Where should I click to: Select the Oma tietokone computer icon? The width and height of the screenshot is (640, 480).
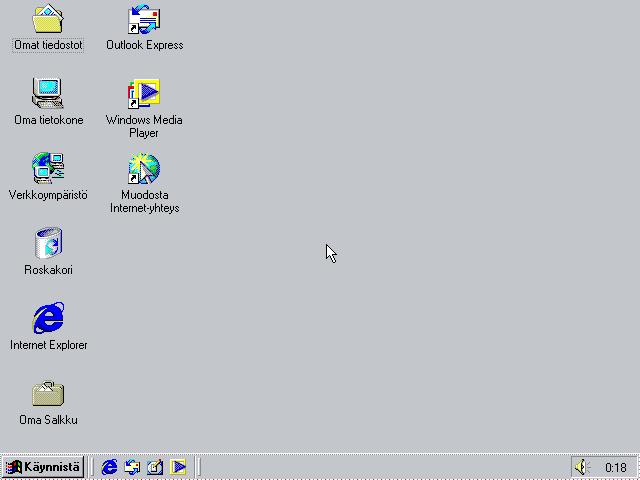coord(48,93)
